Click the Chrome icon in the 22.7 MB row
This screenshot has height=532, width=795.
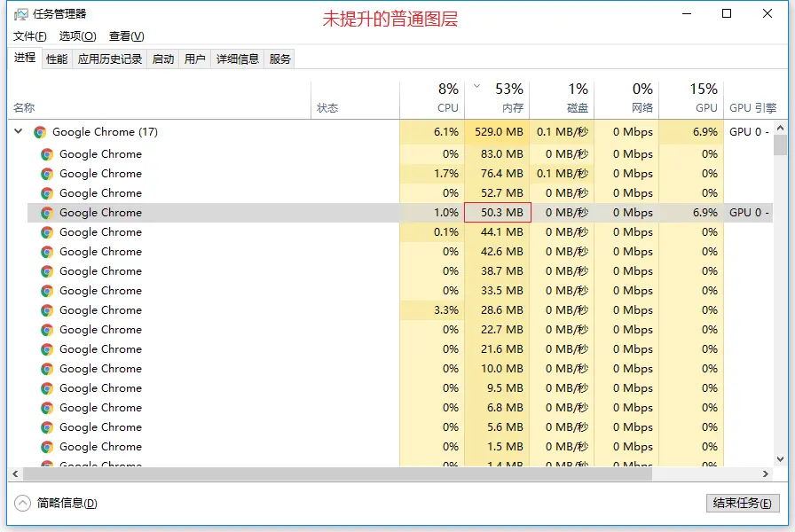(x=47, y=330)
